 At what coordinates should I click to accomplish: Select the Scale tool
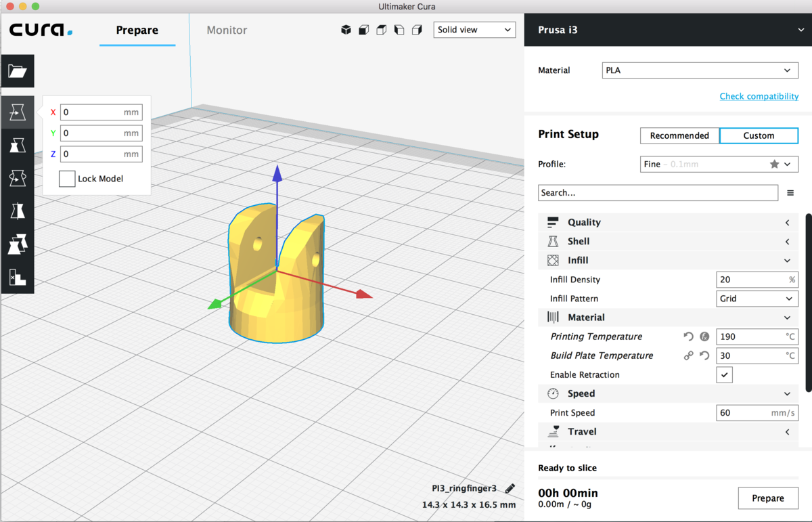(x=18, y=146)
